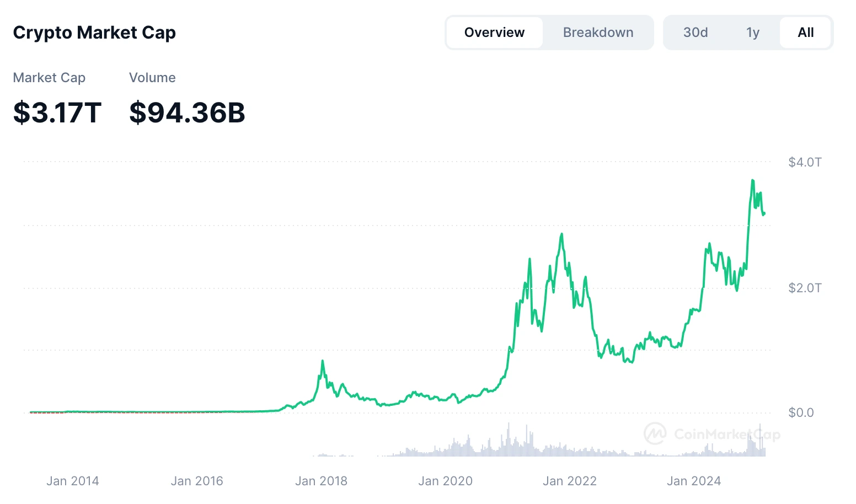Select the 30d time range
The image size is (856, 504).
695,33
